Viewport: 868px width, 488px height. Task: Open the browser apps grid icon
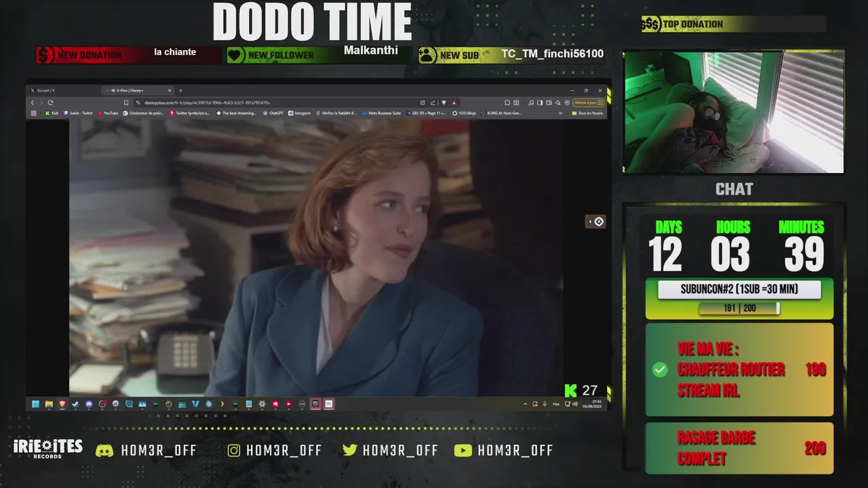tap(33, 113)
